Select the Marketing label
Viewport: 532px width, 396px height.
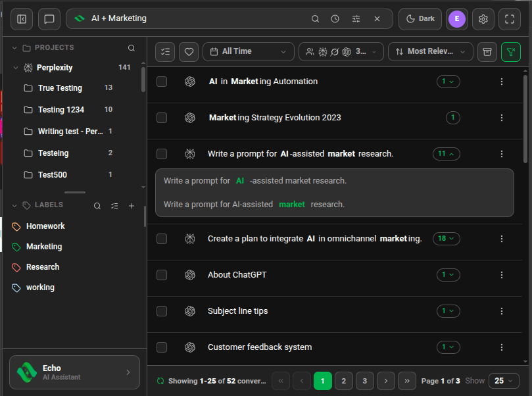tap(44, 247)
